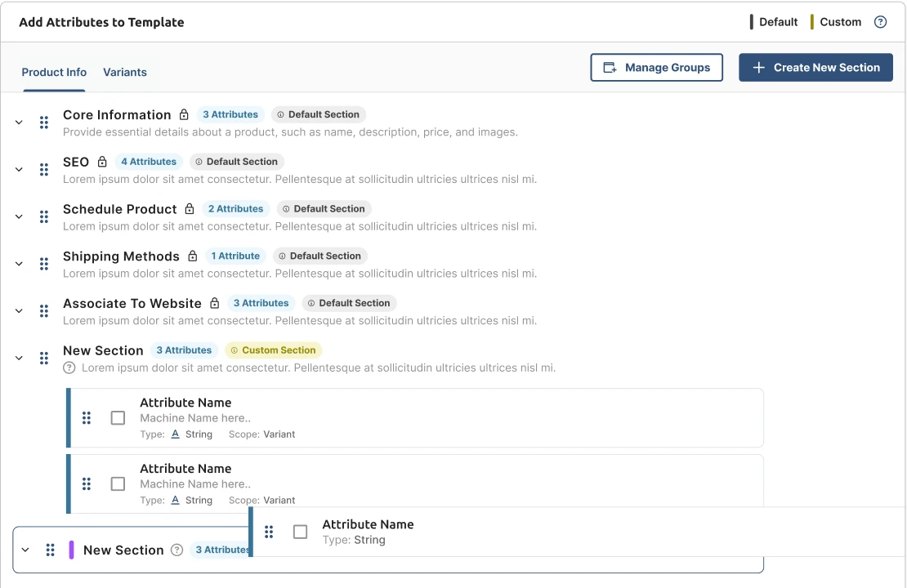907x588 pixels.
Task: Click the String type icon in second attribute card
Action: pos(175,500)
